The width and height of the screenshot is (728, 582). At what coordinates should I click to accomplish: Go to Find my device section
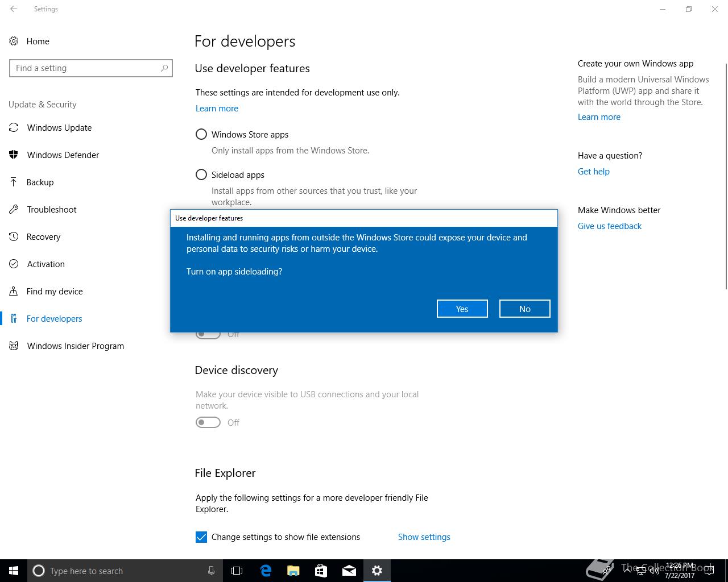(x=55, y=291)
